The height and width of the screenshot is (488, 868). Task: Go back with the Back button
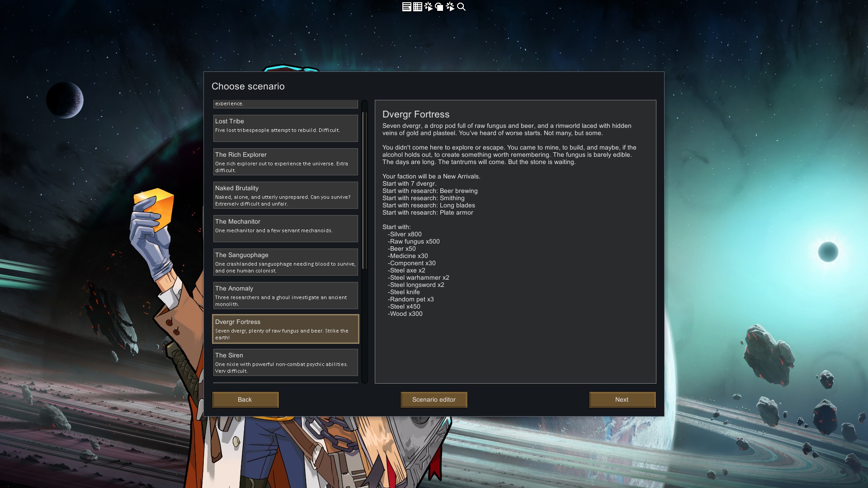pos(245,399)
